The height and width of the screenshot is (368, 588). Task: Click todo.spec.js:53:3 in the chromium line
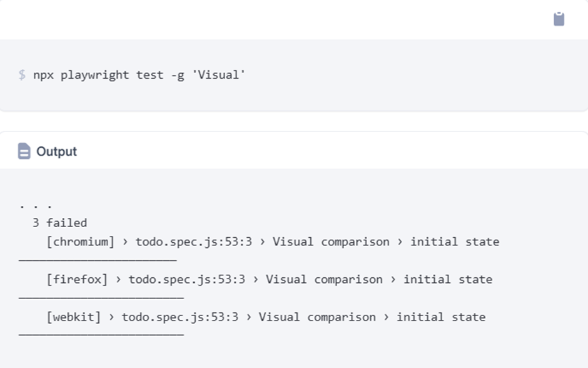pyautogui.click(x=194, y=242)
